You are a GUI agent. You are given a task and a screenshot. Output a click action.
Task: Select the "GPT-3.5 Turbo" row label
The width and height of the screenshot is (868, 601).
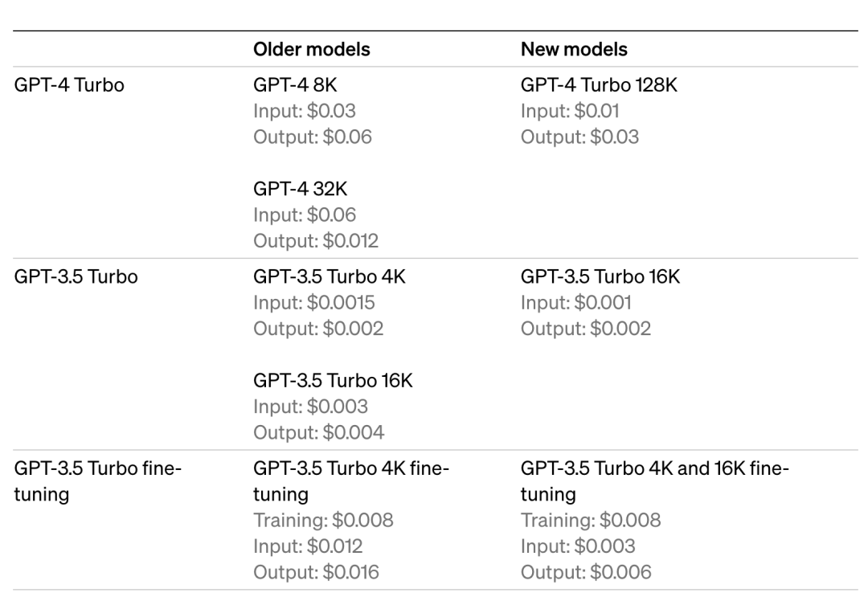[x=77, y=277]
